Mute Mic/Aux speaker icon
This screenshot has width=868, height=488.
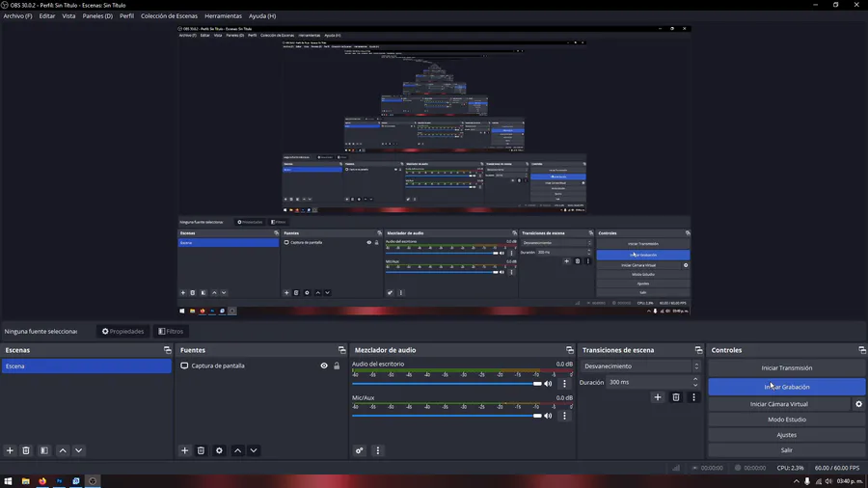548,416
